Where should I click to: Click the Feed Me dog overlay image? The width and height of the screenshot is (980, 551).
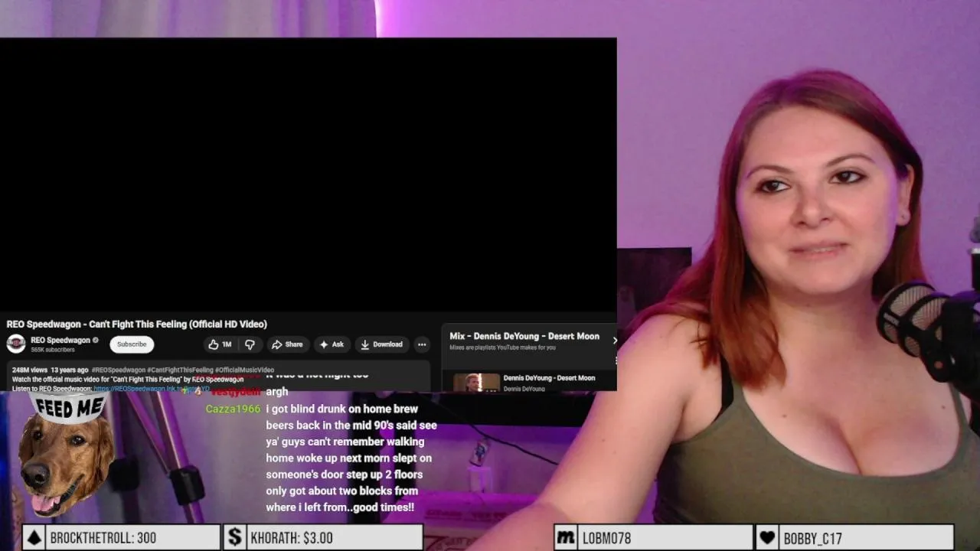(x=67, y=456)
